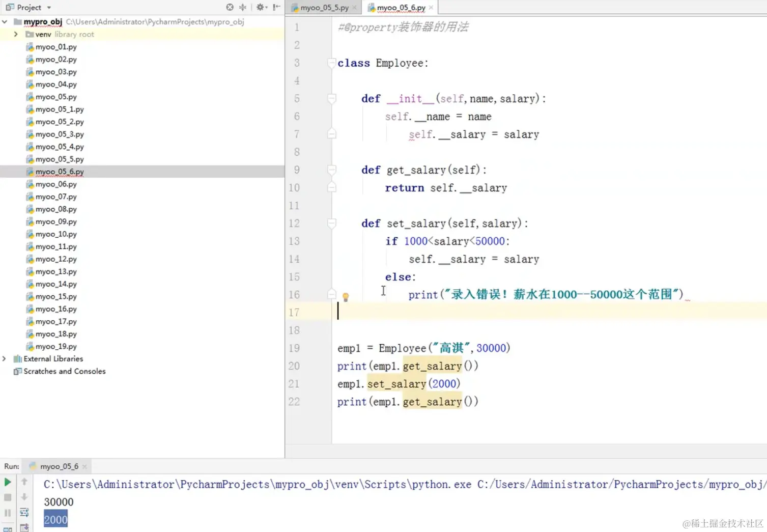767x532 pixels.
Task: Click the Project panel title
Action: tap(29, 8)
